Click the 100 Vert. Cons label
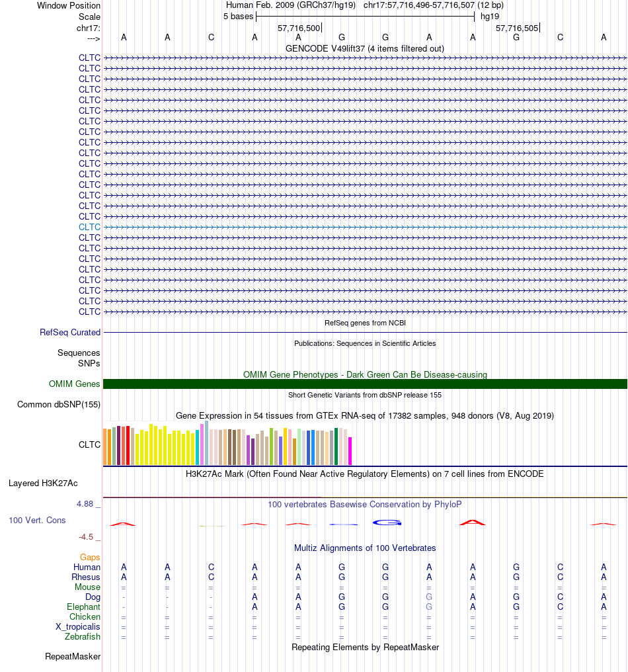 tap(37, 520)
